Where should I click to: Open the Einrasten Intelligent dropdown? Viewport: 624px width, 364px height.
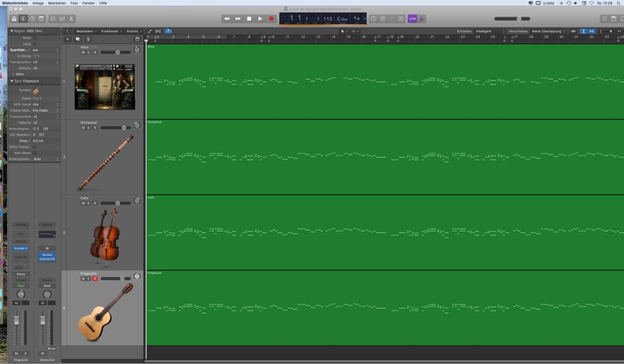[490, 31]
